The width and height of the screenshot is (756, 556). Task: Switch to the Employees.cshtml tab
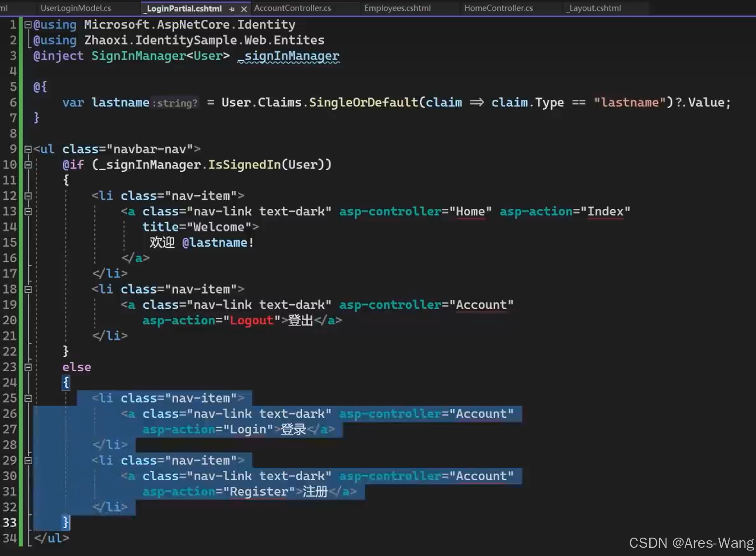(x=397, y=8)
